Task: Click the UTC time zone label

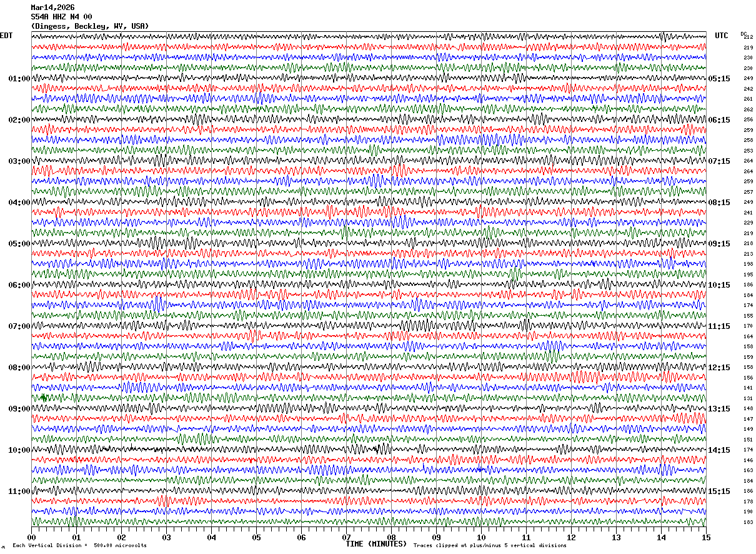Action: 722,36
